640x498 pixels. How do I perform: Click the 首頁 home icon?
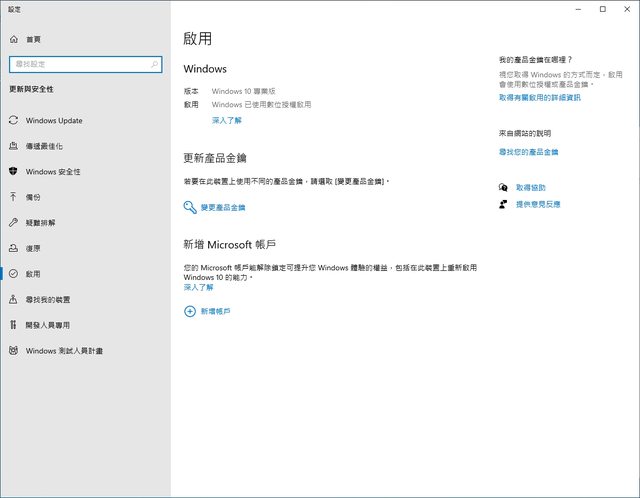[x=13, y=39]
